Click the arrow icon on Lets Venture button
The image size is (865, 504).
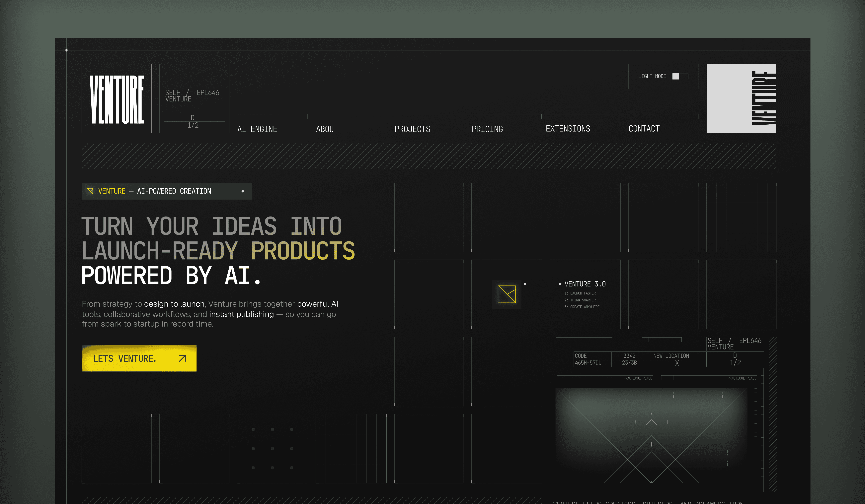[x=182, y=358]
